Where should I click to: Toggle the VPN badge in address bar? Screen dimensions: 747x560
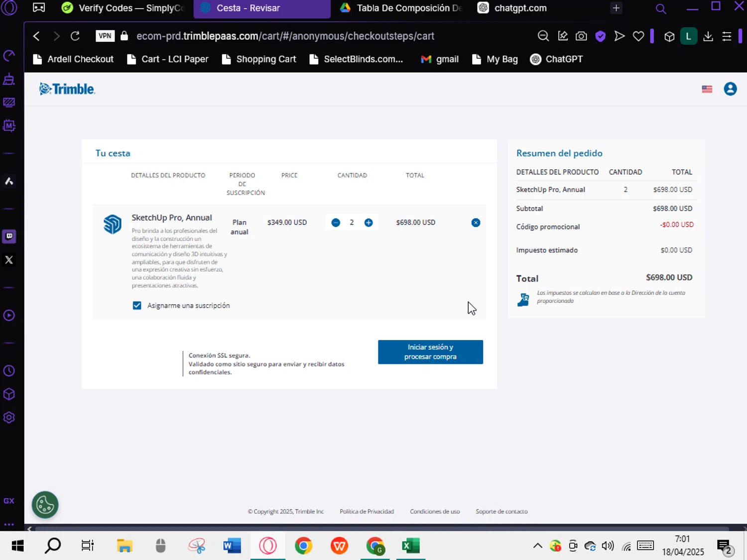pos(105,36)
